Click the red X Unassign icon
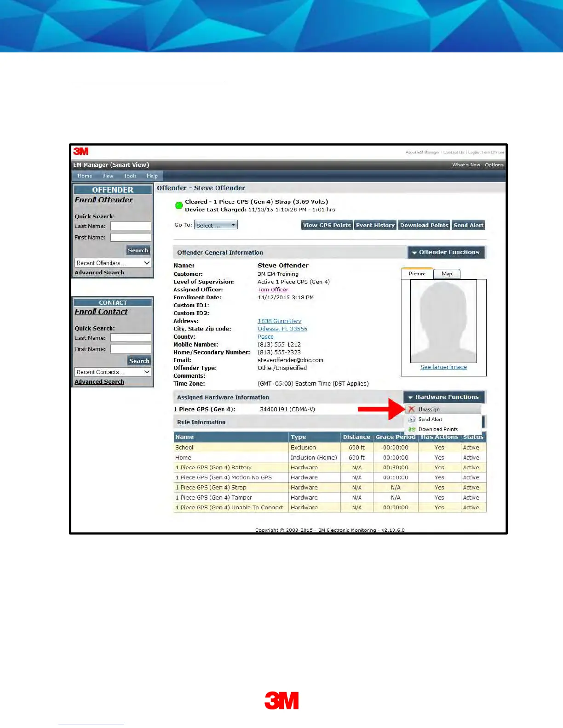Image resolution: width=563 pixels, height=728 pixels. (412, 409)
